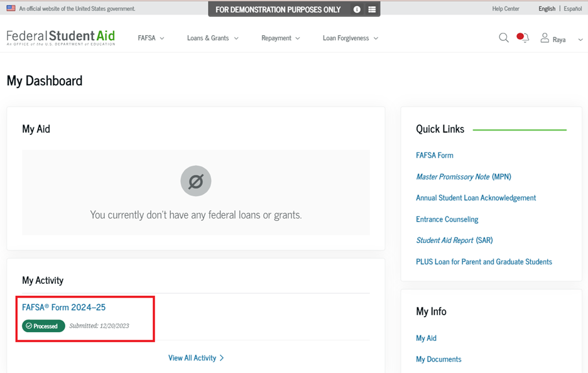Open the demo banner list menu icon
The width and height of the screenshot is (588, 373).
tap(372, 9)
